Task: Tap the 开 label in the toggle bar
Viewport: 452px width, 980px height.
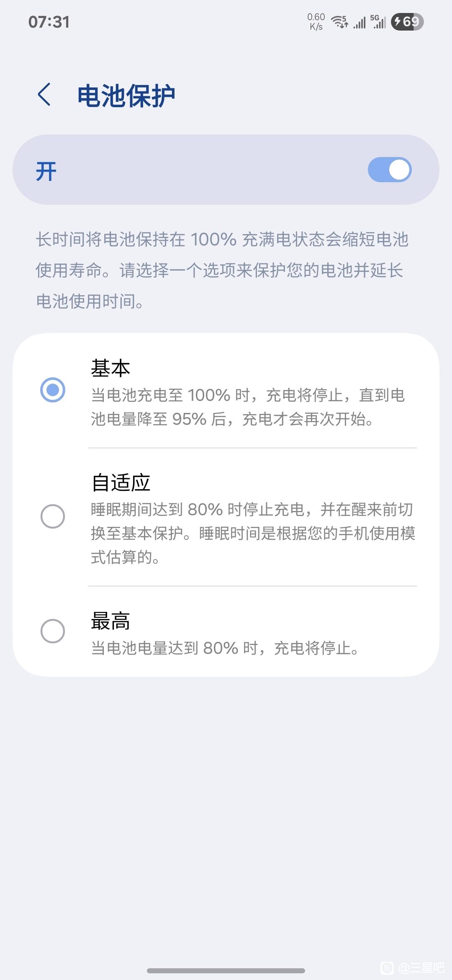Action: (46, 171)
